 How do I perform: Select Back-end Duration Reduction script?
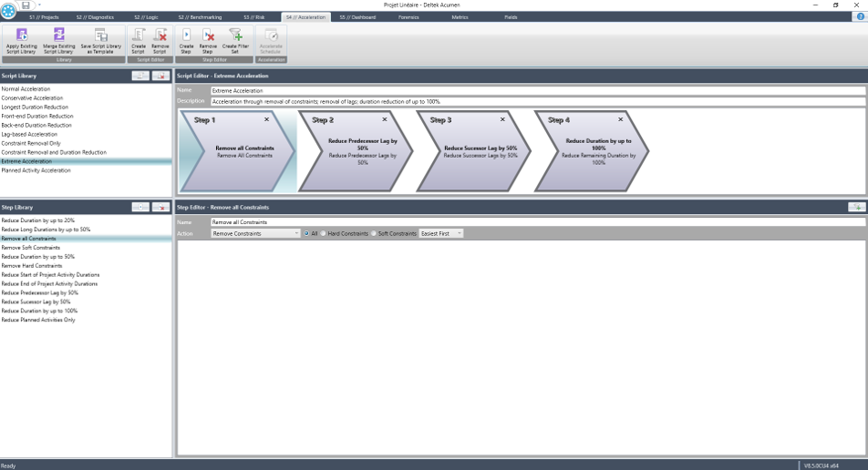click(x=86, y=125)
